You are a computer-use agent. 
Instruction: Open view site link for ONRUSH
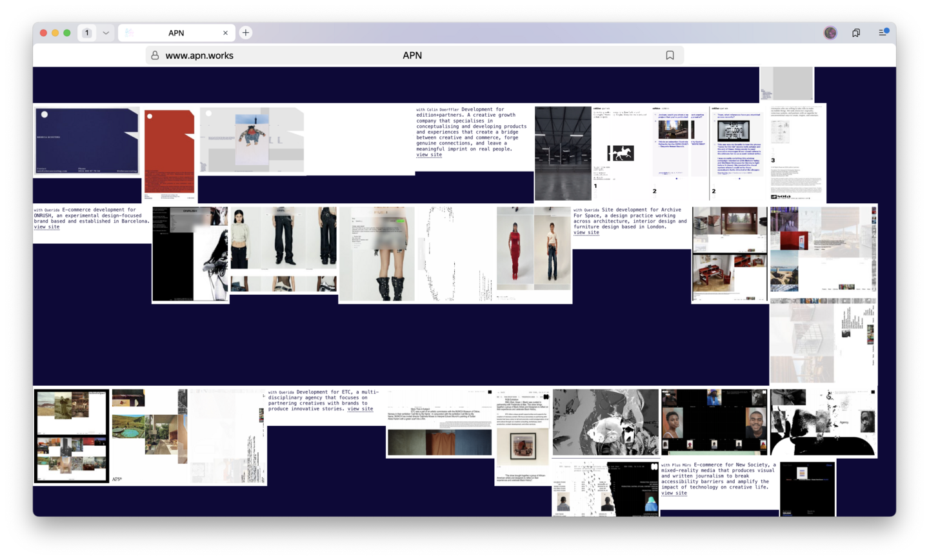pyautogui.click(x=46, y=227)
